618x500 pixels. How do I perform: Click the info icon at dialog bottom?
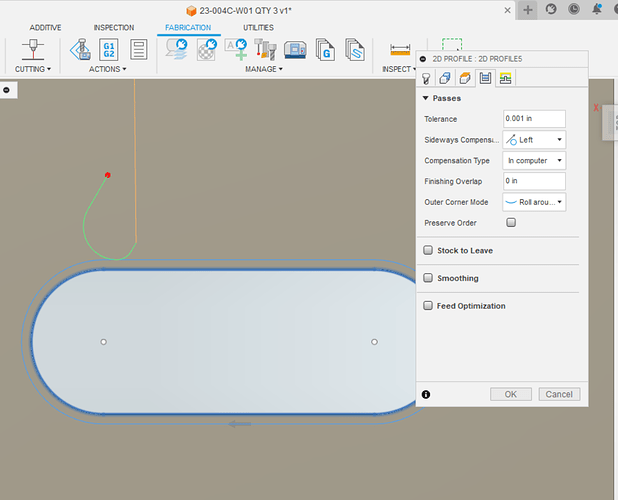click(x=426, y=394)
